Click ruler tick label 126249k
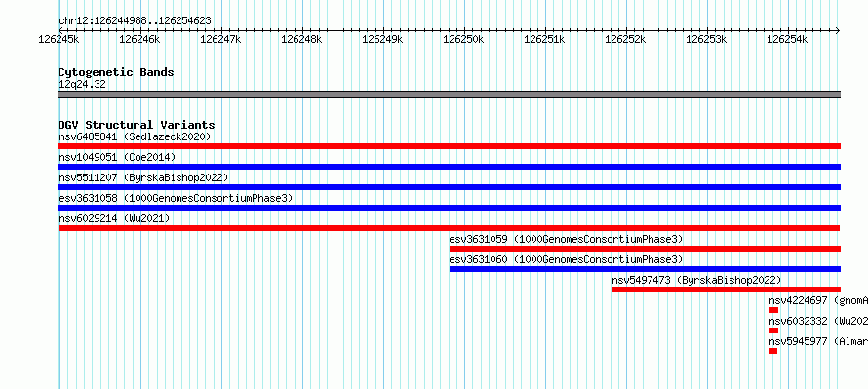This screenshot has height=389, width=868. pos(382,39)
